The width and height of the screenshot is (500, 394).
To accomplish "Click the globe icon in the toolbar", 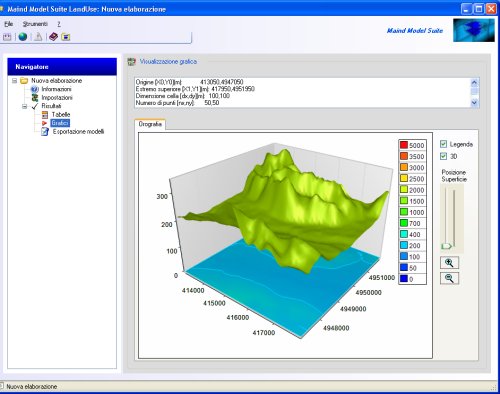I will 23,37.
